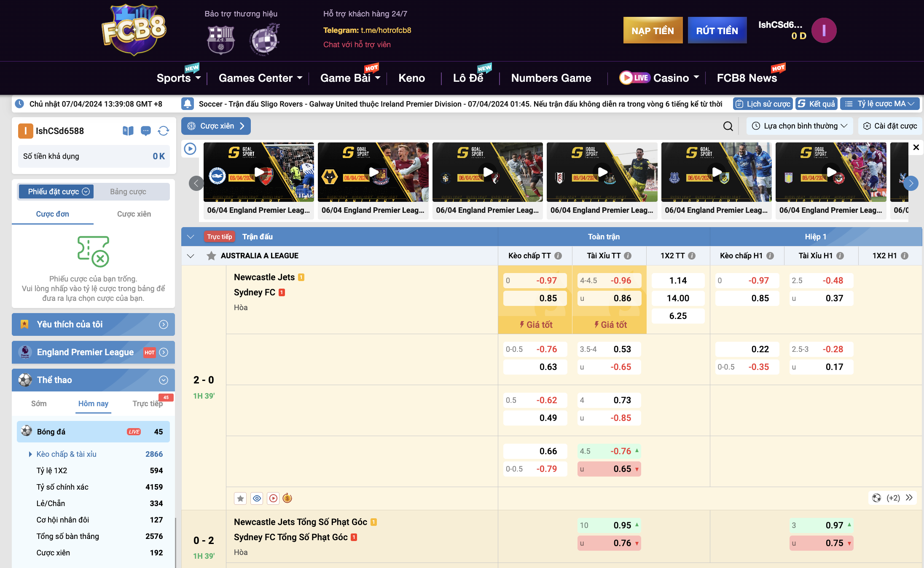Click the NẠP TIỀN deposit button

653,30
